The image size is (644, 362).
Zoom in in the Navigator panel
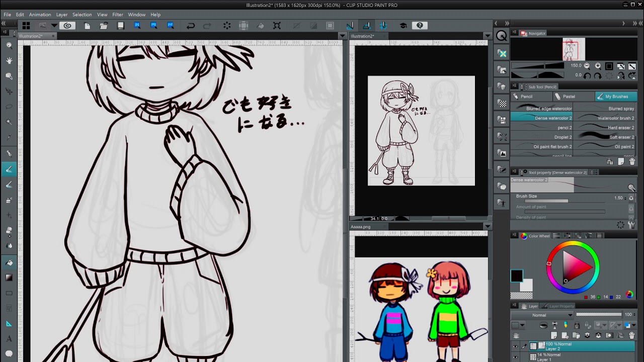pos(598,66)
